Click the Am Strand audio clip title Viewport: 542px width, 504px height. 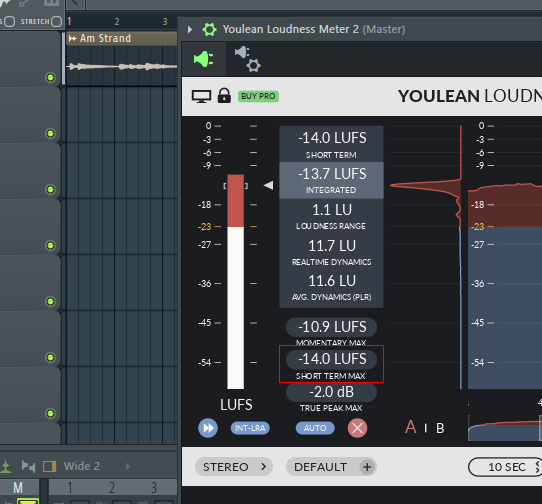click(105, 38)
